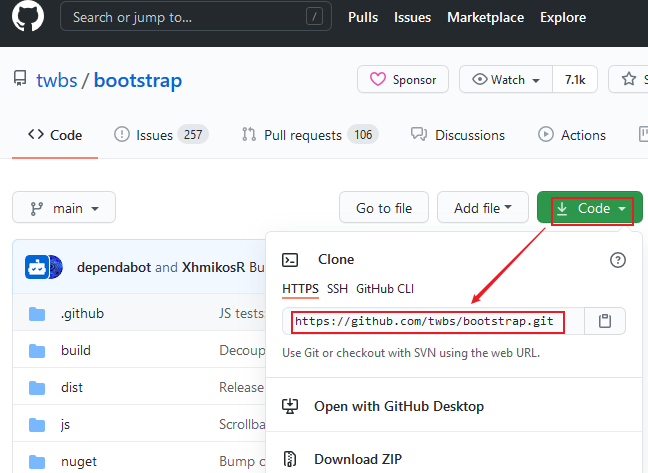Click the 'Decoup' commit message on build row

click(x=242, y=350)
